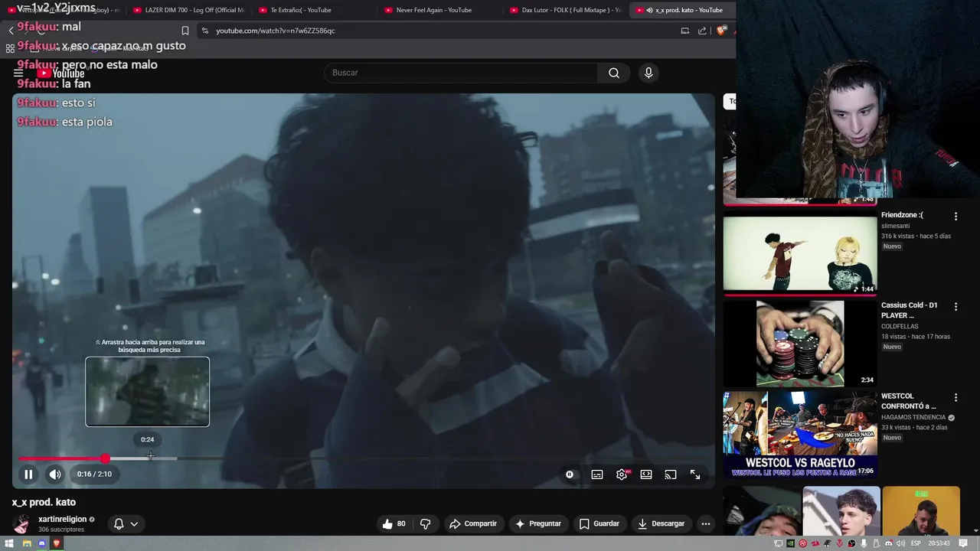The height and width of the screenshot is (551, 980).
Task: Go to YouTube home via logo
Action: [x=61, y=73]
